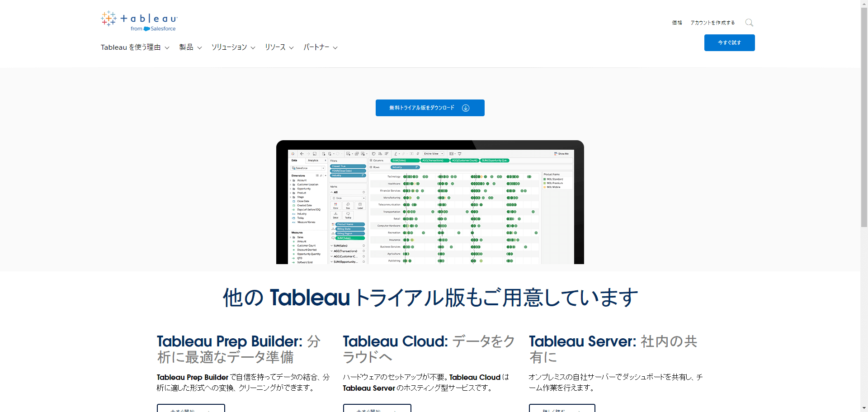
Task: Click the Tableau from Salesforce logo
Action: 139,21
